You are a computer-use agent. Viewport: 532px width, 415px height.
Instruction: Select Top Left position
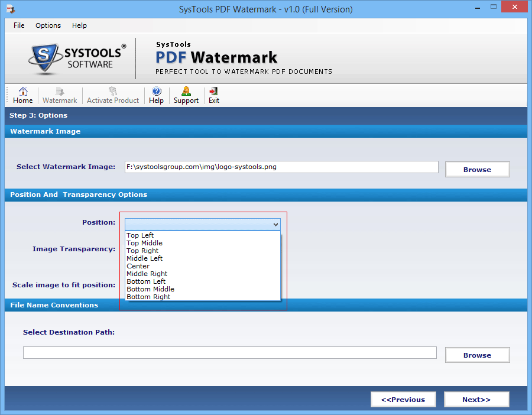(203, 235)
